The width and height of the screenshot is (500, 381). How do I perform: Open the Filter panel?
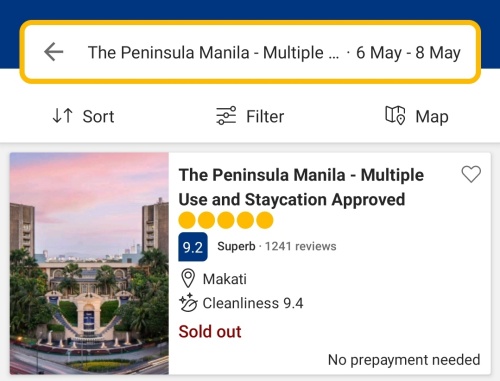click(x=250, y=116)
